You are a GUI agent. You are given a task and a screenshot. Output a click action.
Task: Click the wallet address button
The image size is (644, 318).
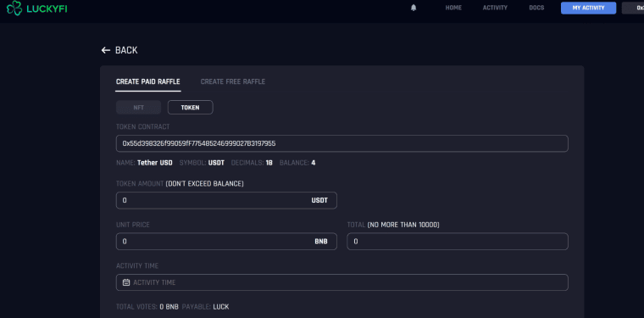(x=633, y=8)
